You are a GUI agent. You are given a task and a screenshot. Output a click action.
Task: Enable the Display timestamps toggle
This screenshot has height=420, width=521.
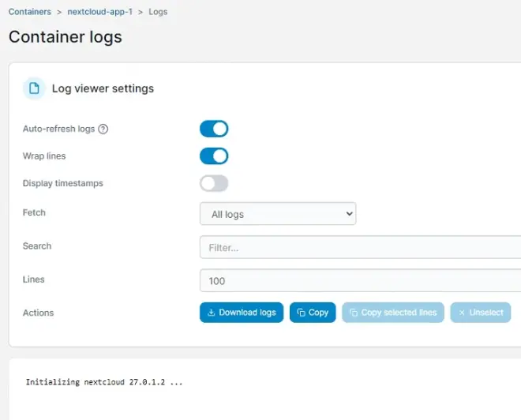pyautogui.click(x=214, y=183)
